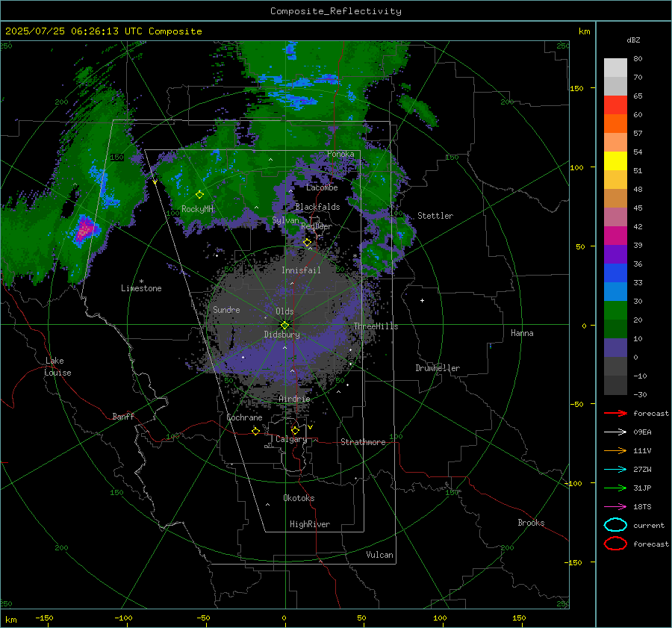Screen dimensions: 672x628
Task: Click the light gray 70–80 dBZ swatch
Action: [x=615, y=67]
